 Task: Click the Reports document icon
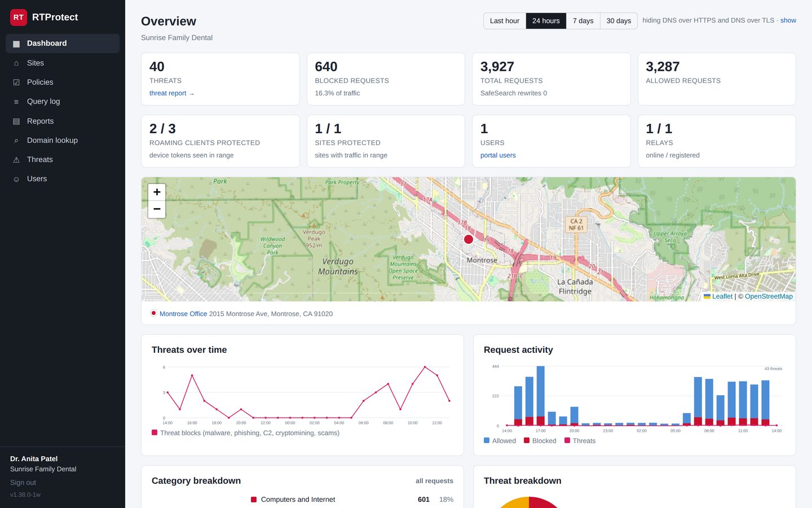click(16, 121)
